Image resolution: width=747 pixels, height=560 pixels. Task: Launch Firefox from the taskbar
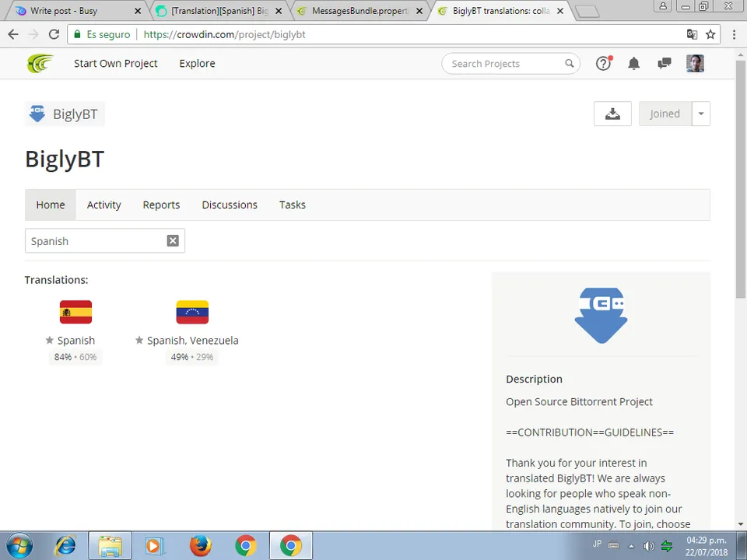(200, 546)
